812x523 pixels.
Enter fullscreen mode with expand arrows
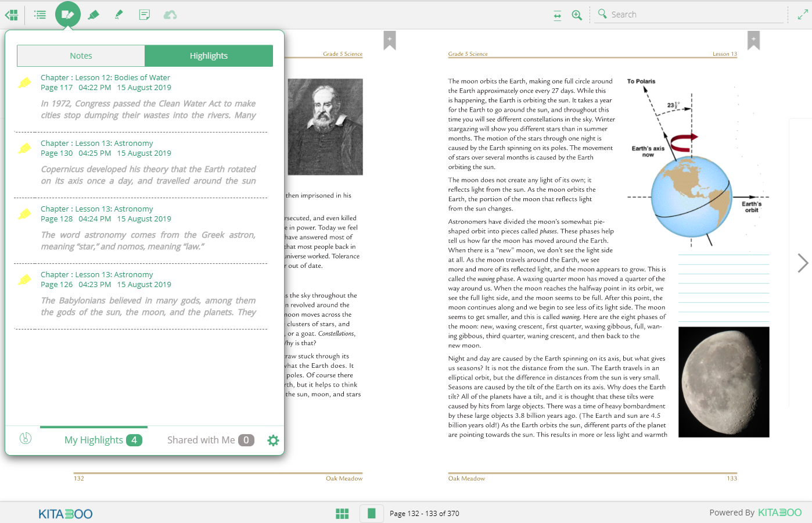803,15
